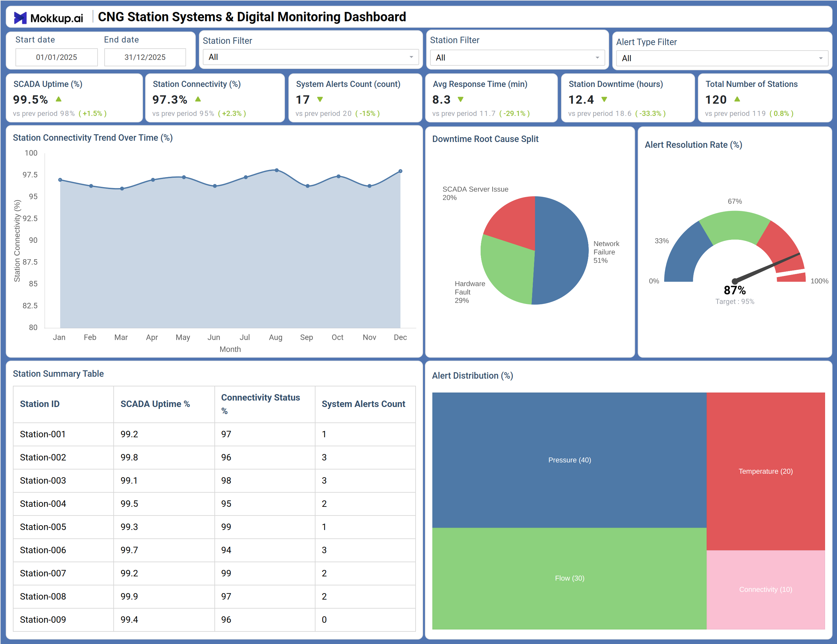Click the Station Connectivity 97.3% value
The image size is (837, 644).
tap(170, 100)
